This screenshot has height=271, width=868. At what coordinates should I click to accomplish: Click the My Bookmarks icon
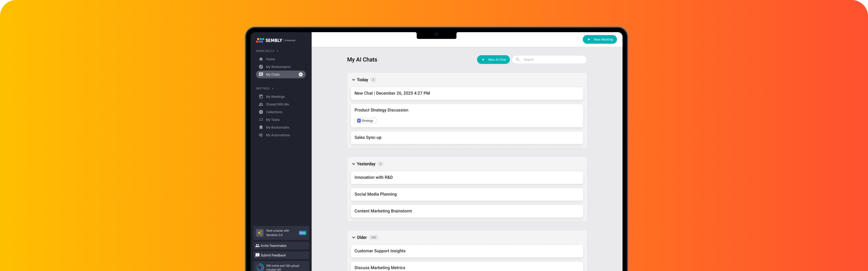point(261,128)
